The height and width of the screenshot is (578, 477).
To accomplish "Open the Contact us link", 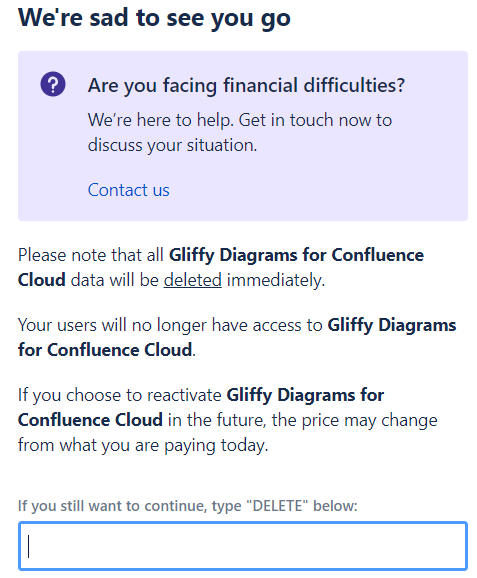I will click(x=128, y=190).
